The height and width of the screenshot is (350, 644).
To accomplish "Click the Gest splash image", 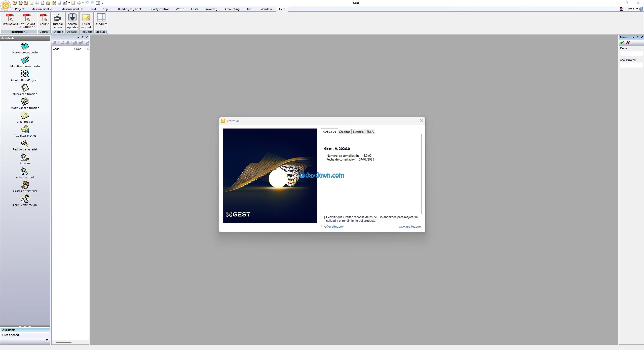I will point(270,176).
